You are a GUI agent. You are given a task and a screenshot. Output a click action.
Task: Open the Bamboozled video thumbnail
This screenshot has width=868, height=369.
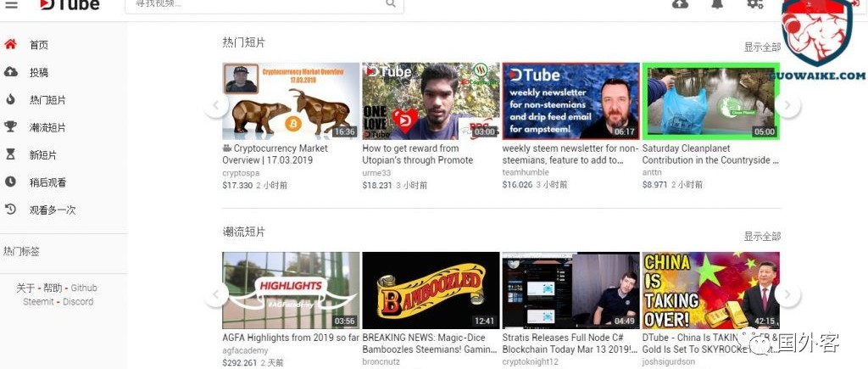[431, 290]
